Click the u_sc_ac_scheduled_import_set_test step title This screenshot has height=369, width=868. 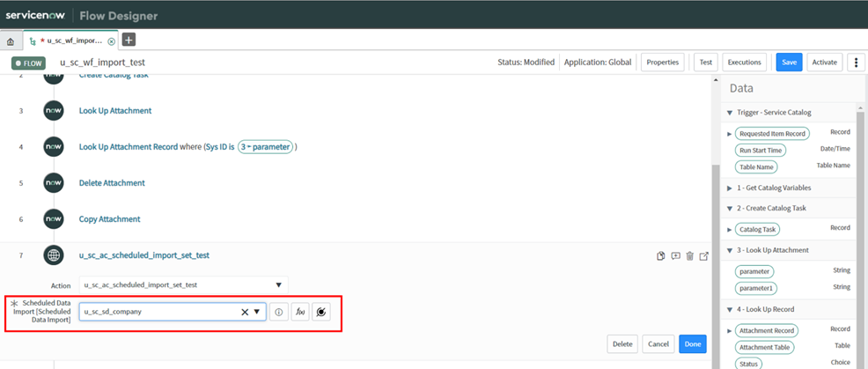(143, 255)
